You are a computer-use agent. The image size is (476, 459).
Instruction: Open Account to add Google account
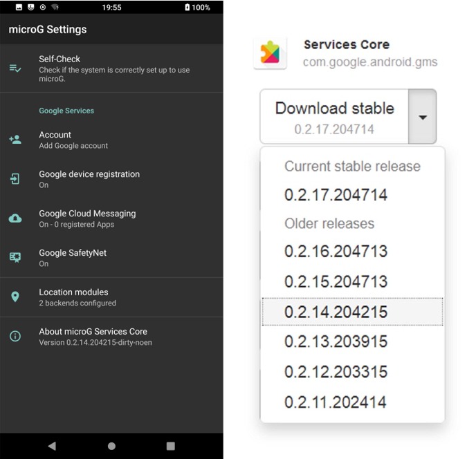click(111, 140)
